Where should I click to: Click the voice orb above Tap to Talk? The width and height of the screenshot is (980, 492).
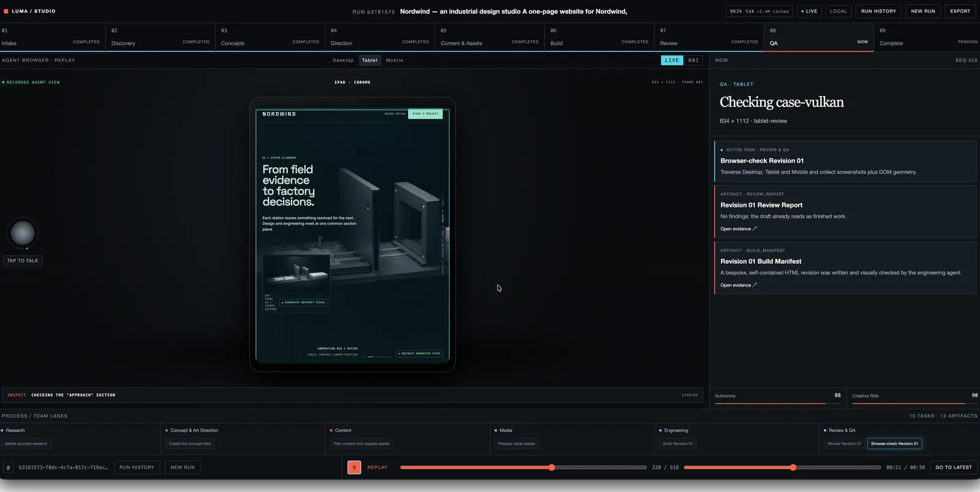[x=23, y=233]
